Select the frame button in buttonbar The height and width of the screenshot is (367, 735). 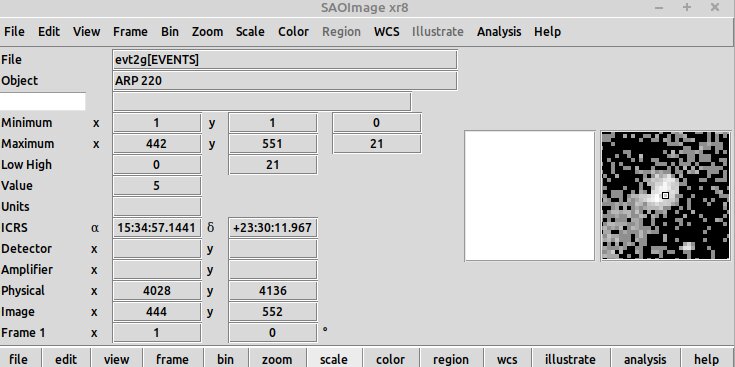click(172, 359)
